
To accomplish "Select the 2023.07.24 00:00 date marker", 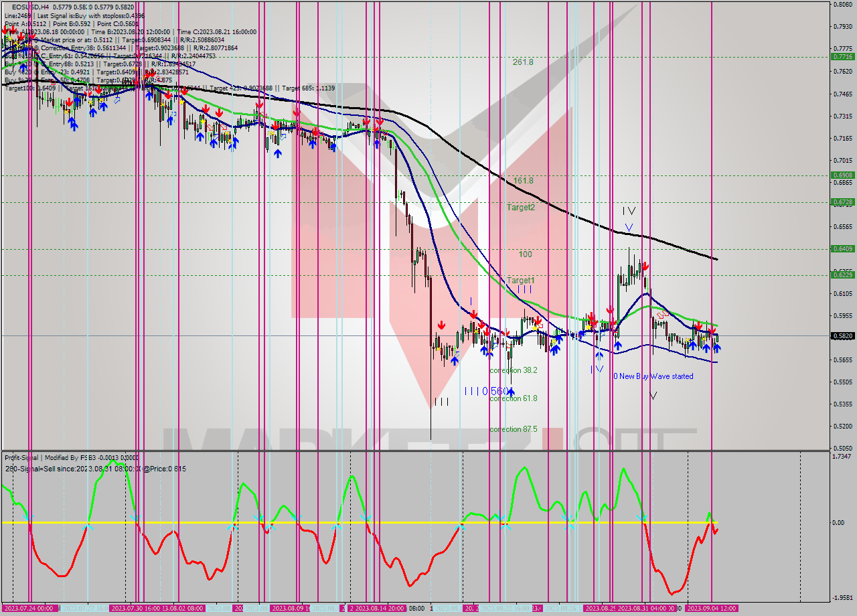I will pyautogui.click(x=29, y=608).
